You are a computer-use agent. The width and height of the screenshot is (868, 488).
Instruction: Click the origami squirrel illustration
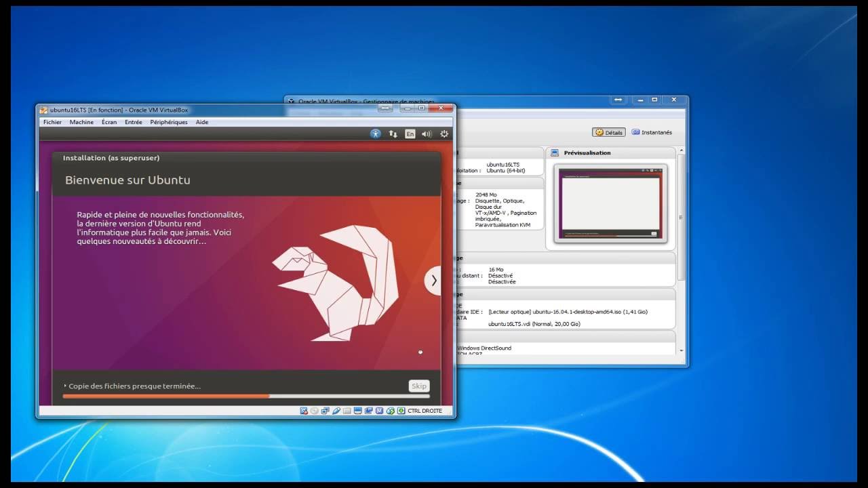[x=335, y=283]
